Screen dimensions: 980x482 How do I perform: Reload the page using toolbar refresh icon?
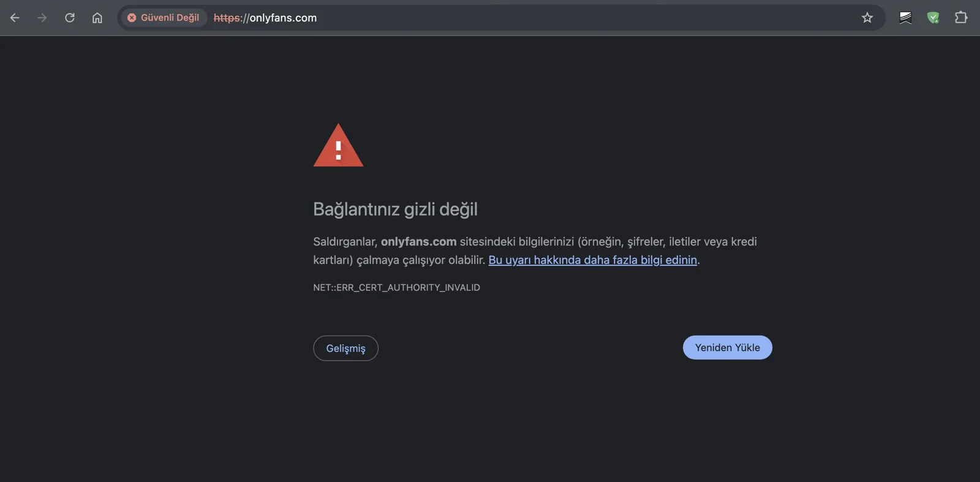[x=70, y=18]
